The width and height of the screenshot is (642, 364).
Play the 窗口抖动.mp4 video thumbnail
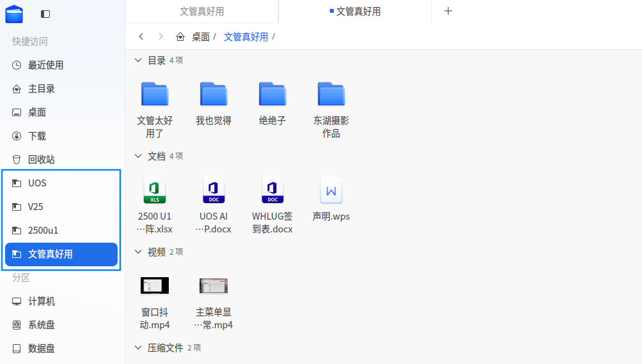[x=155, y=285]
